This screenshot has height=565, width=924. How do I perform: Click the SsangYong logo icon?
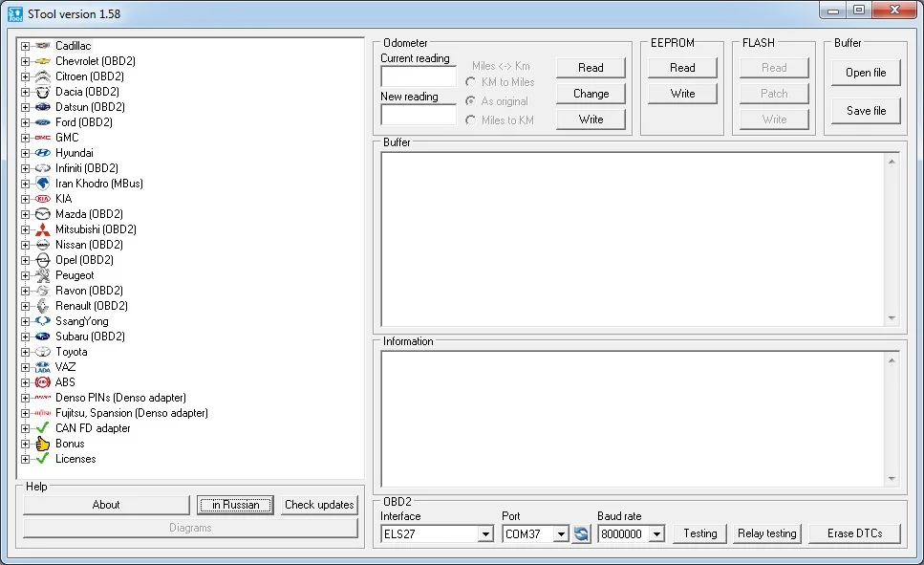pyautogui.click(x=42, y=321)
